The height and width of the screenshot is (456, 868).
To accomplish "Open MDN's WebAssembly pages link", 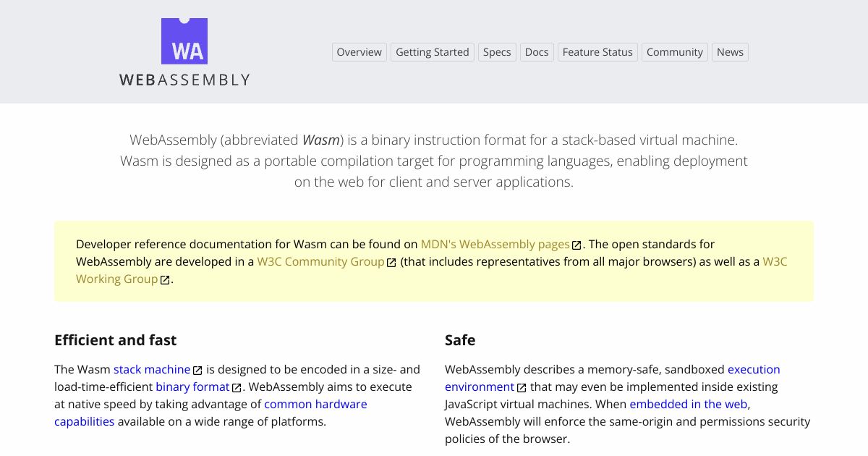I will (495, 245).
